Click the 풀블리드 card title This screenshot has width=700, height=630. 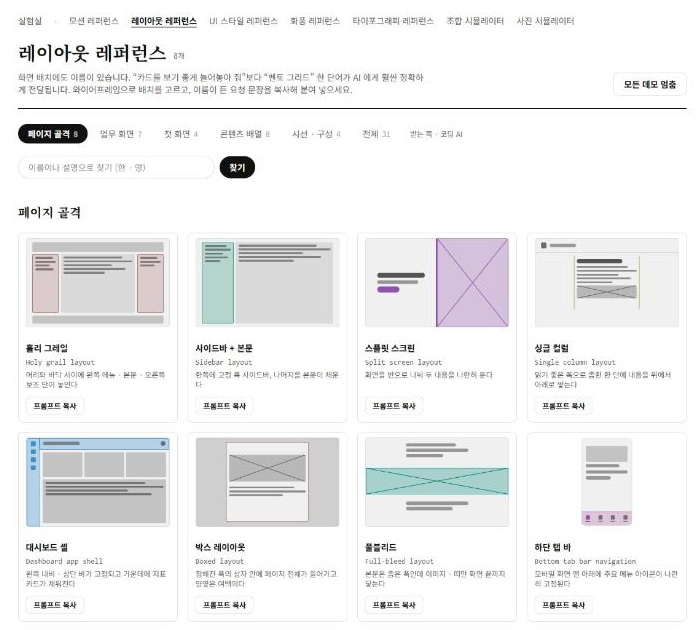[381, 547]
